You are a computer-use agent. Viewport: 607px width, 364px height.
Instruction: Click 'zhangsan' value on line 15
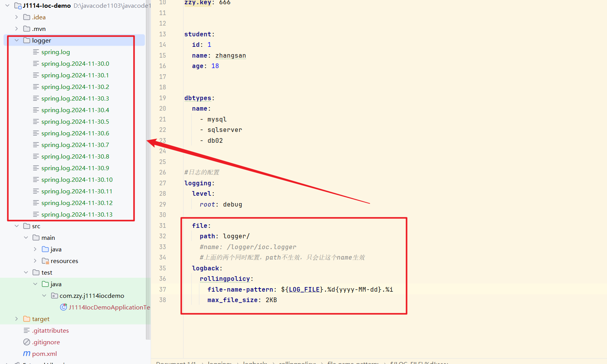(x=231, y=55)
